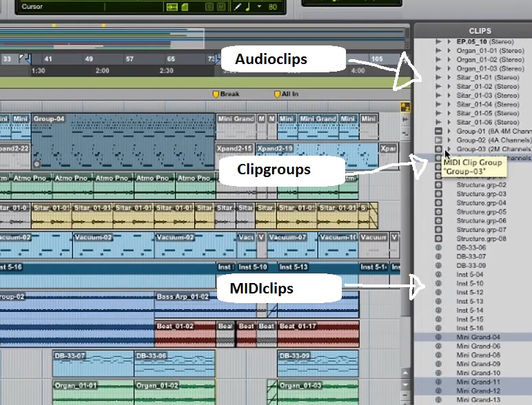Select the Vacuum-07 clip in the timeline
This screenshot has width=532, height=405.
(292, 245)
